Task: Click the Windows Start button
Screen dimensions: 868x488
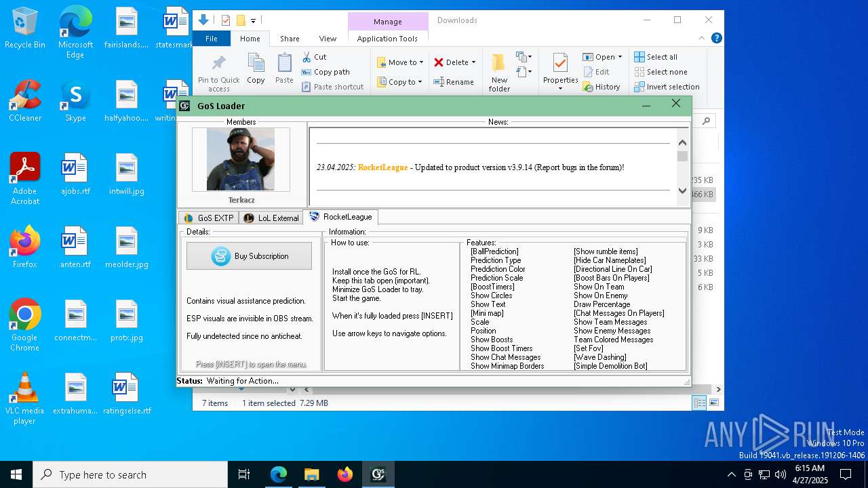Action: coord(16,474)
